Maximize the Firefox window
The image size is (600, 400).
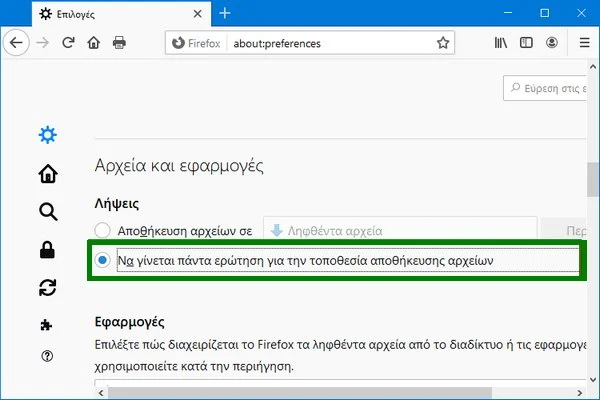[x=545, y=13]
